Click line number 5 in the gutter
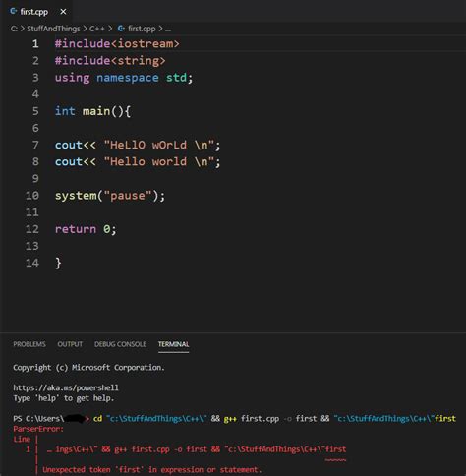This screenshot has height=476, width=466. (35, 111)
